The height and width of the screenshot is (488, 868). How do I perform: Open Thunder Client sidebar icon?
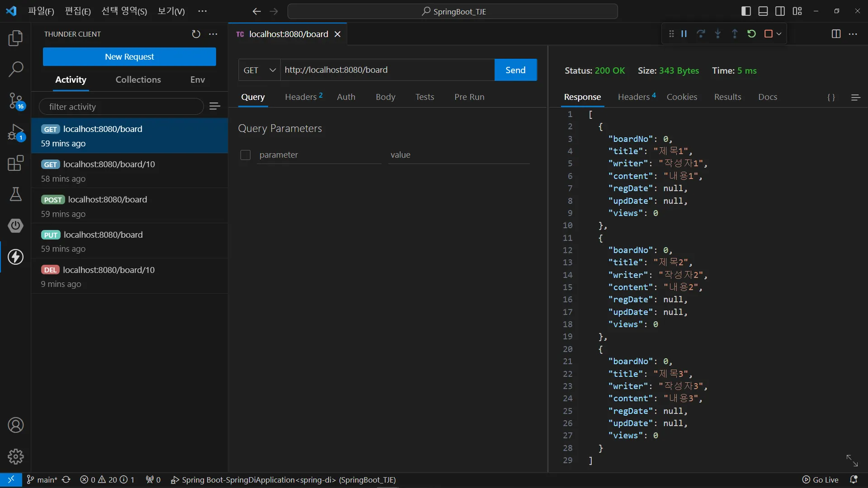click(x=15, y=257)
